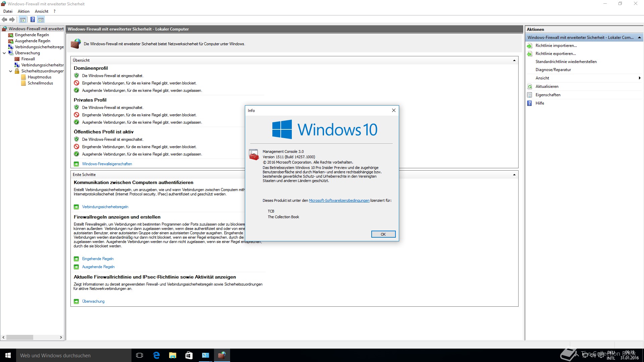644x362 pixels.
Task: Expand the Ansicht submenu arrow
Action: coord(640,78)
